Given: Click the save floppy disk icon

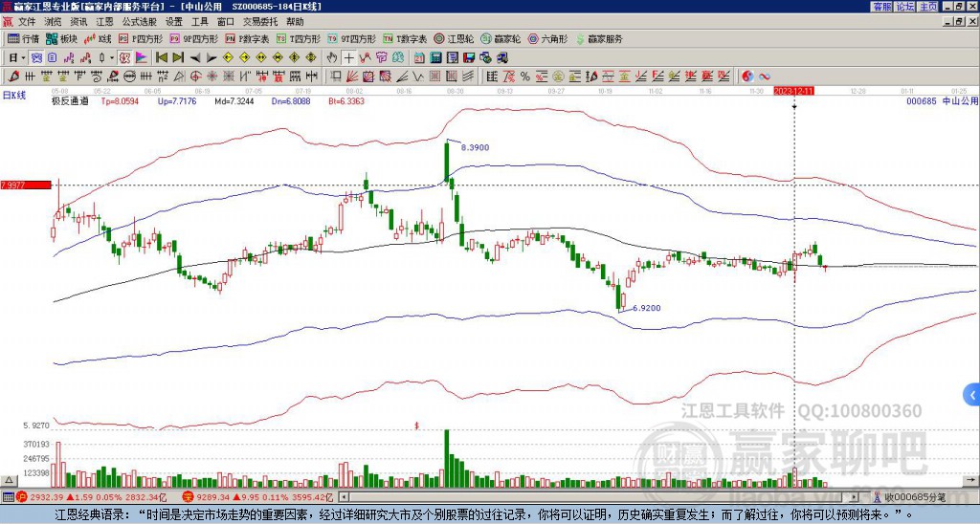Looking at the screenshot, I should [469, 58].
